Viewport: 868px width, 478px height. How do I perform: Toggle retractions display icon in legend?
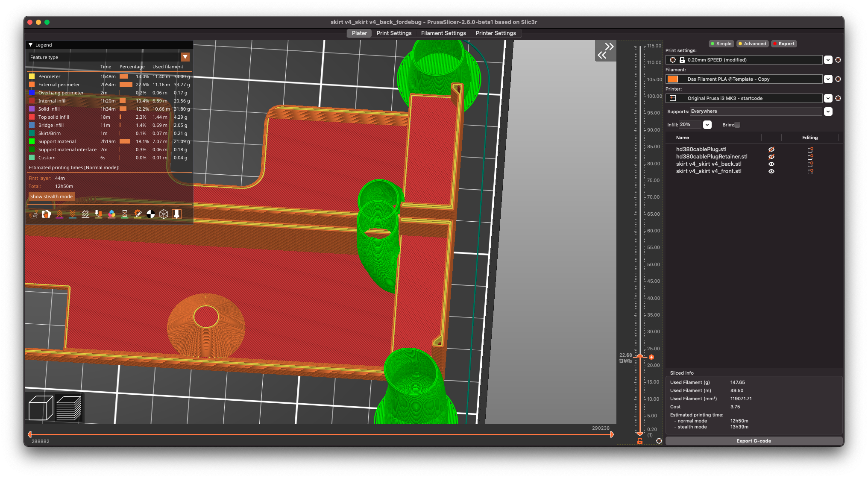point(59,214)
